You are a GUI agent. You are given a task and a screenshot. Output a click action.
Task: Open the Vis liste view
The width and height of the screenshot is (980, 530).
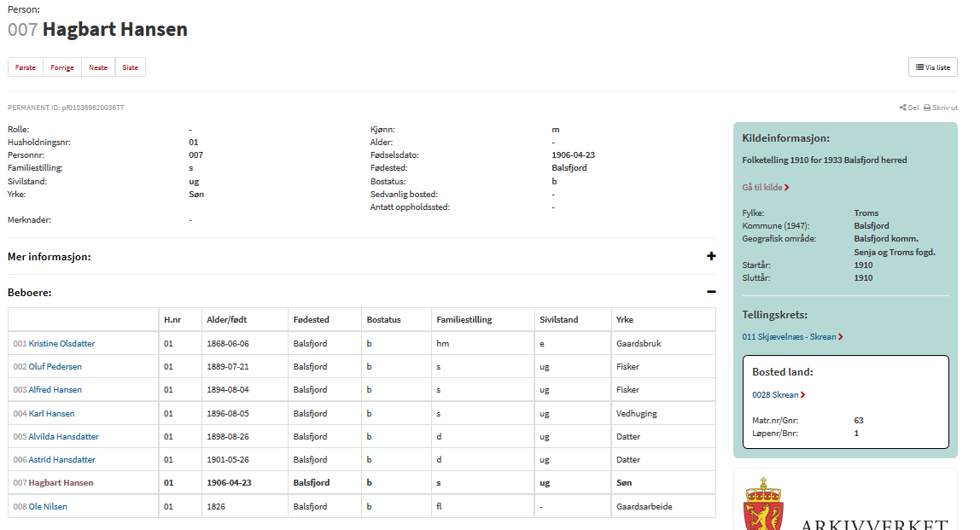(932, 67)
